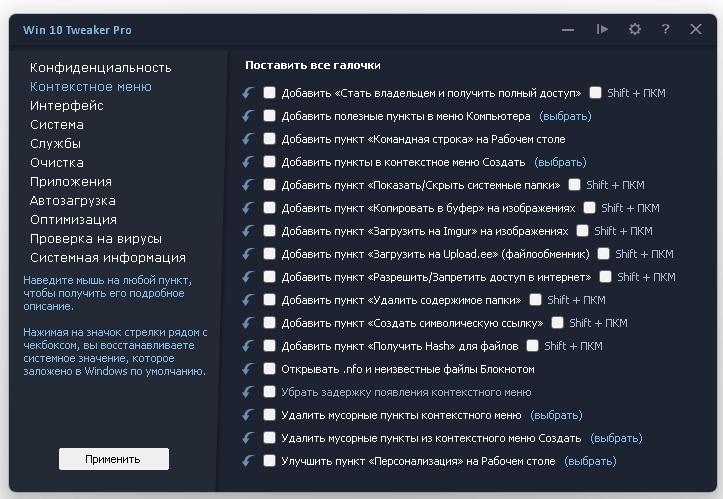Click (выбрать) for adding Создать menu items

(560, 162)
